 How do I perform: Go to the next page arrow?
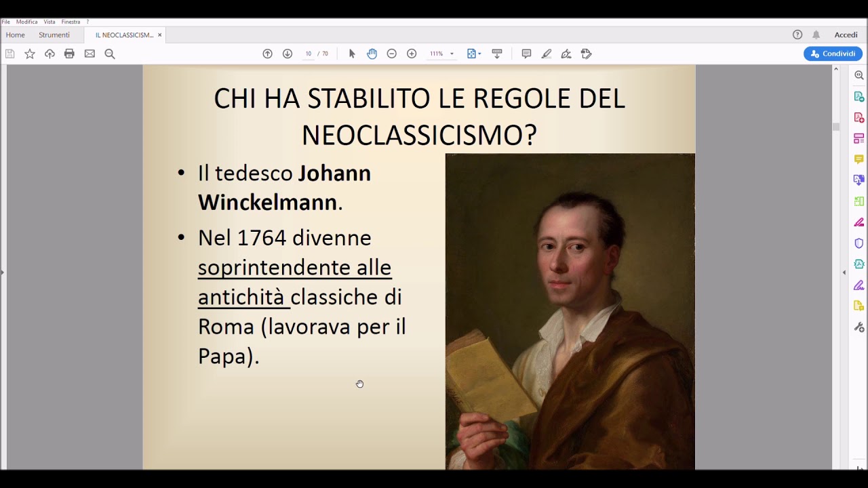288,54
